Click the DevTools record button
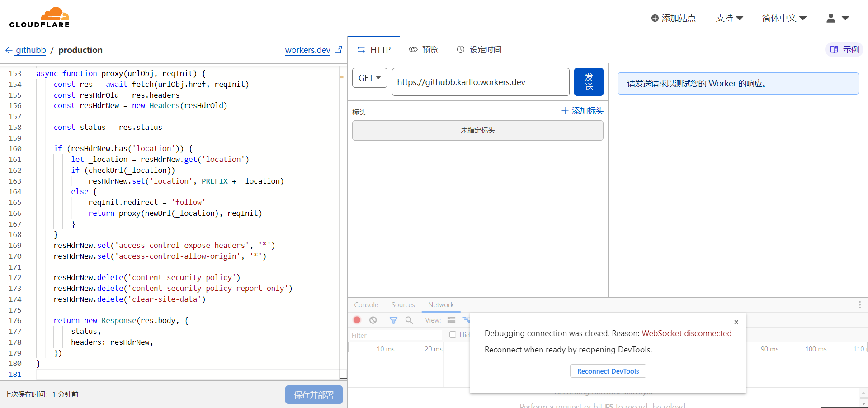Screen dimensions: 868x408 [x=357, y=320]
